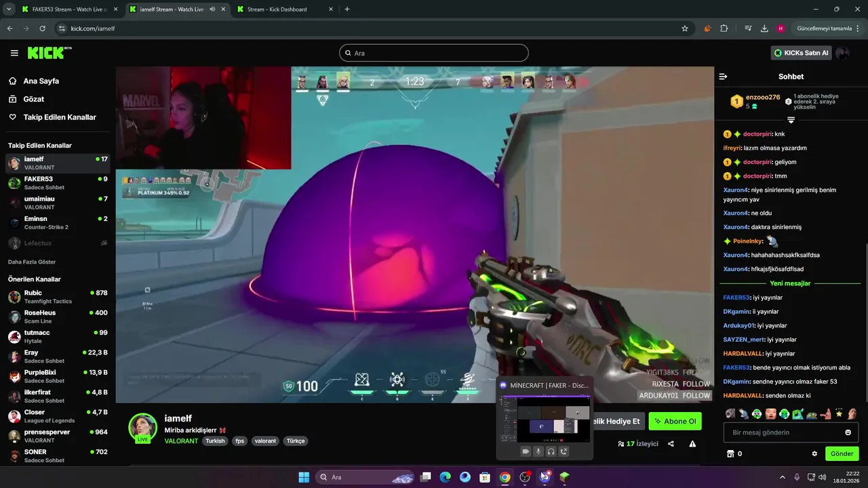Insert the first quick emote in chat
The width and height of the screenshot is (868, 488).
click(x=730, y=413)
